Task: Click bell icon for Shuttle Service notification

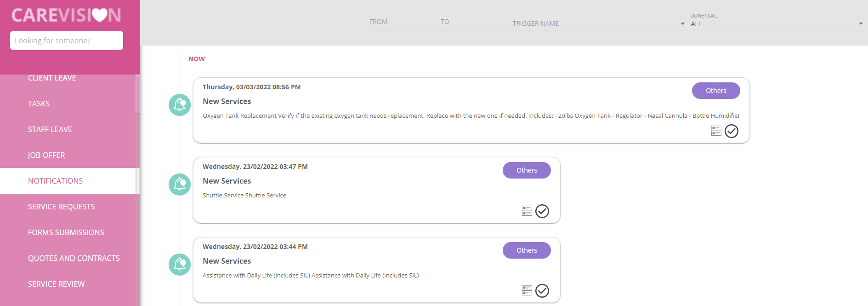Action: [x=180, y=185]
